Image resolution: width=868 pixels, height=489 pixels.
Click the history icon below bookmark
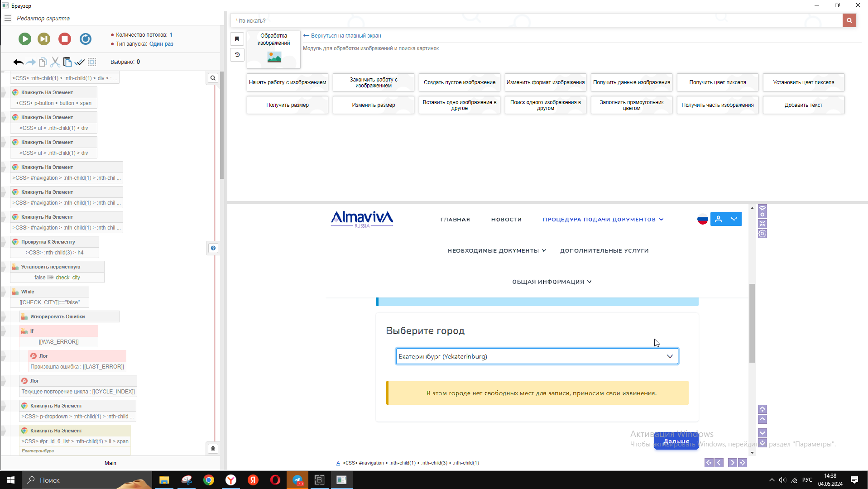237,55
